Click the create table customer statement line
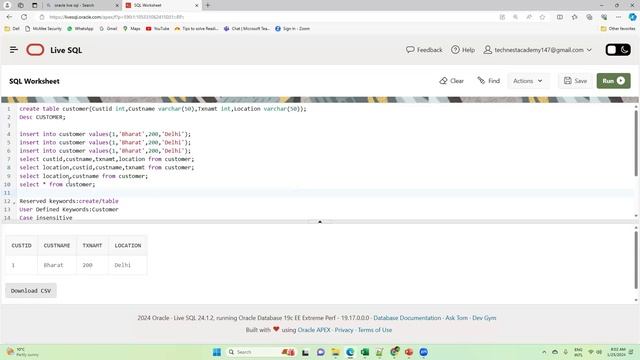The image size is (640, 360). coord(162,109)
